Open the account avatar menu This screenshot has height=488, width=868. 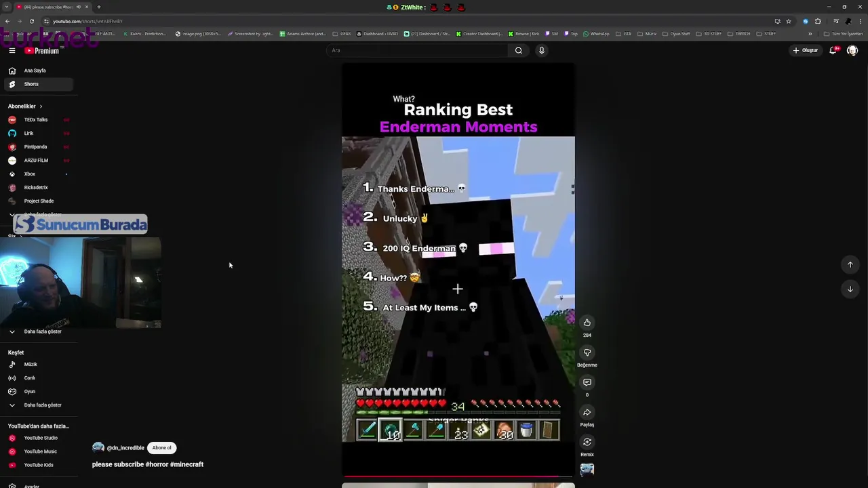[852, 50]
